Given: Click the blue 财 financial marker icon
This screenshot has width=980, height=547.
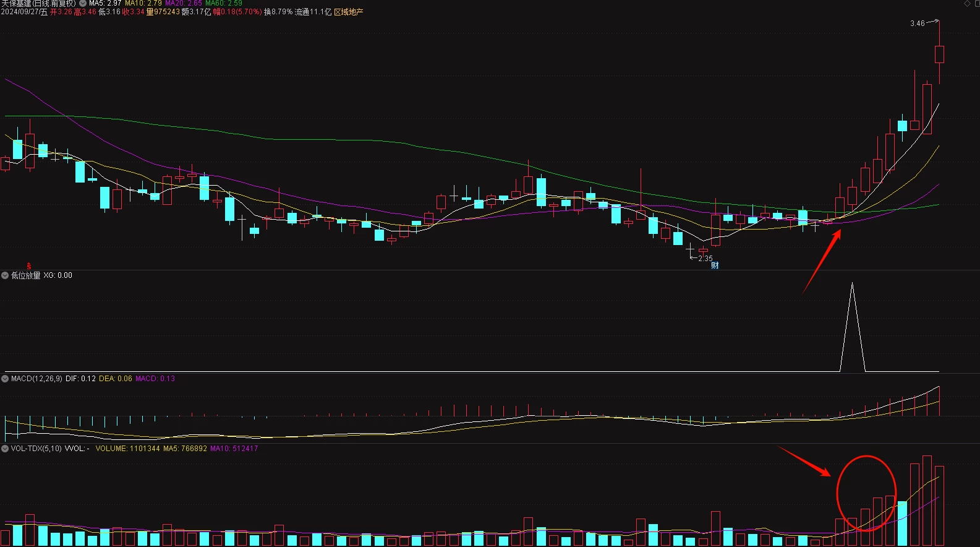Looking at the screenshot, I should pos(715,265).
